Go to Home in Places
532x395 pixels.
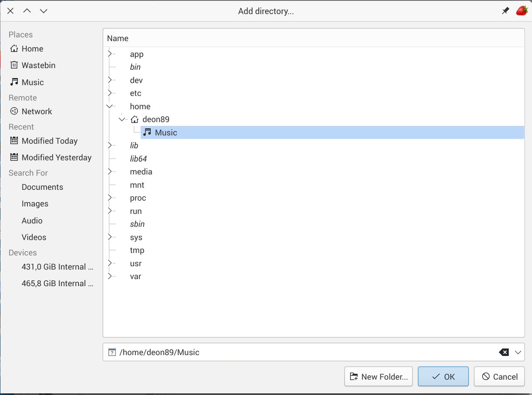(x=32, y=49)
